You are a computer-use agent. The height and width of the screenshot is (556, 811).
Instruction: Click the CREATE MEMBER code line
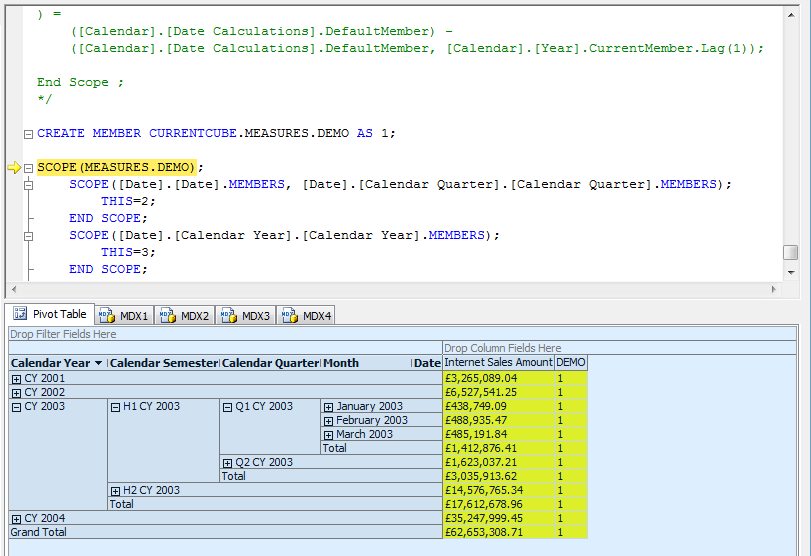point(216,133)
